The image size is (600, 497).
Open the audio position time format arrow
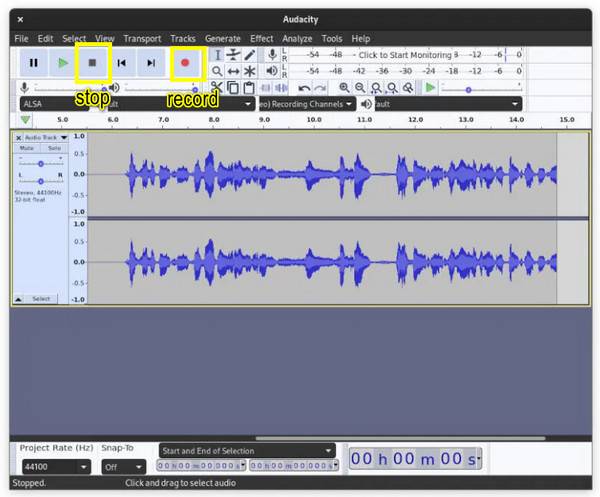point(479,458)
